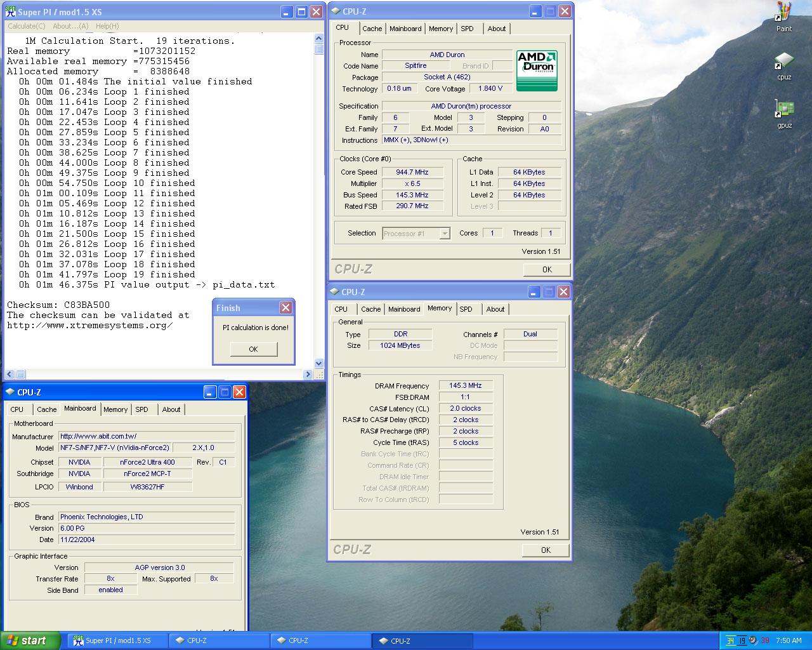Select the first CPU-Z taskbar button

click(x=219, y=640)
